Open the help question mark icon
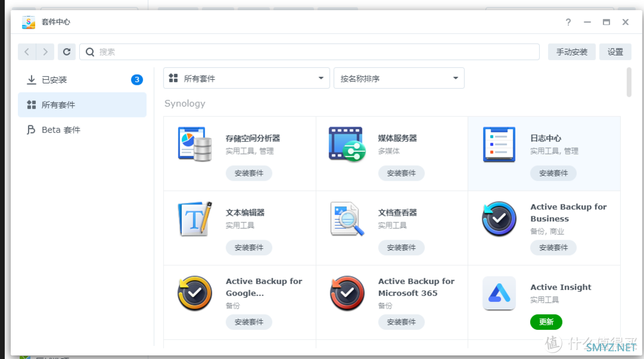Image resolution: width=644 pixels, height=359 pixels. [x=568, y=22]
